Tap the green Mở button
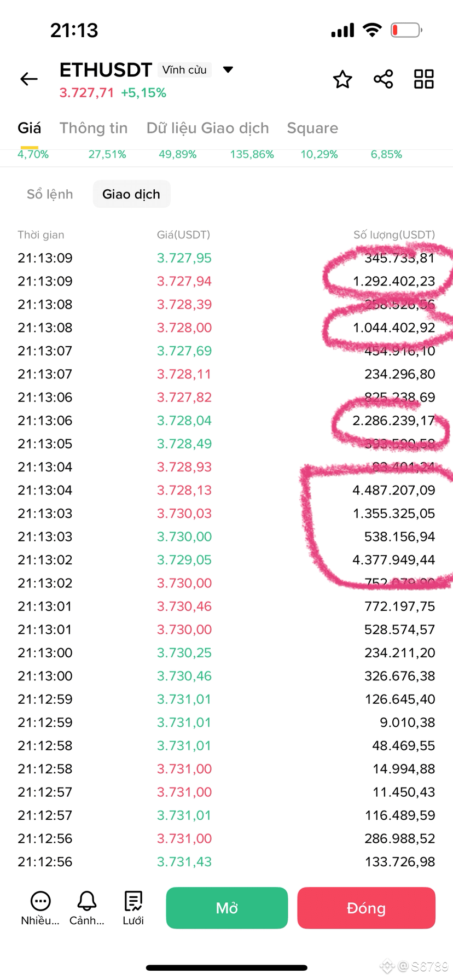 coord(227,908)
